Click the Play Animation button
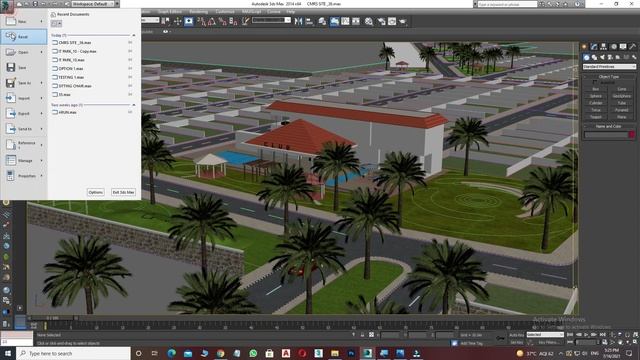The width and height of the screenshot is (640, 360). point(587,335)
